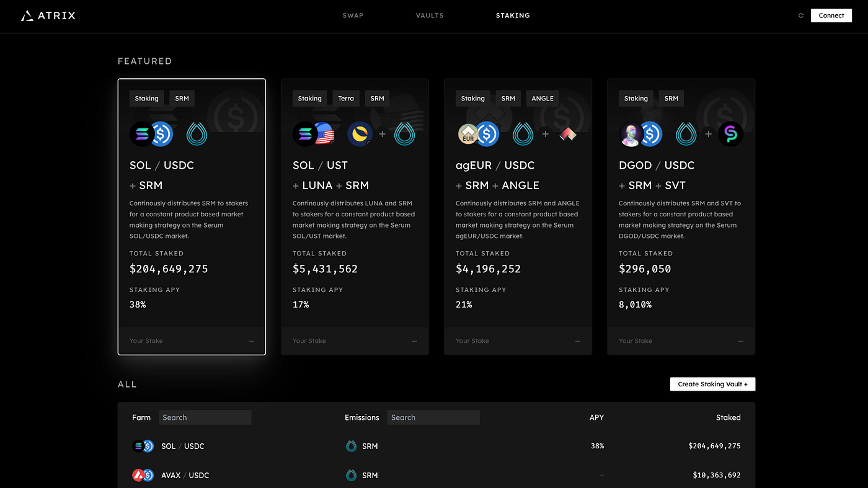Open the SOL / UST featured card title
This screenshot has width=868, height=488.
(x=320, y=166)
